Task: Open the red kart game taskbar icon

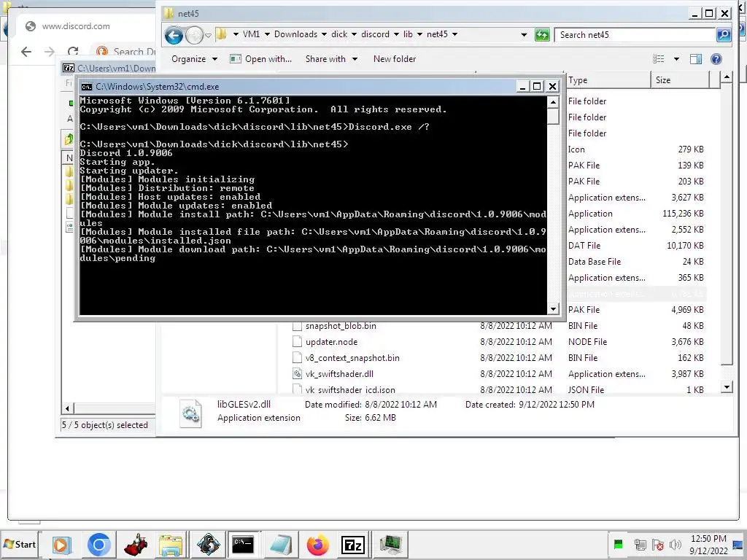Action: click(136, 544)
